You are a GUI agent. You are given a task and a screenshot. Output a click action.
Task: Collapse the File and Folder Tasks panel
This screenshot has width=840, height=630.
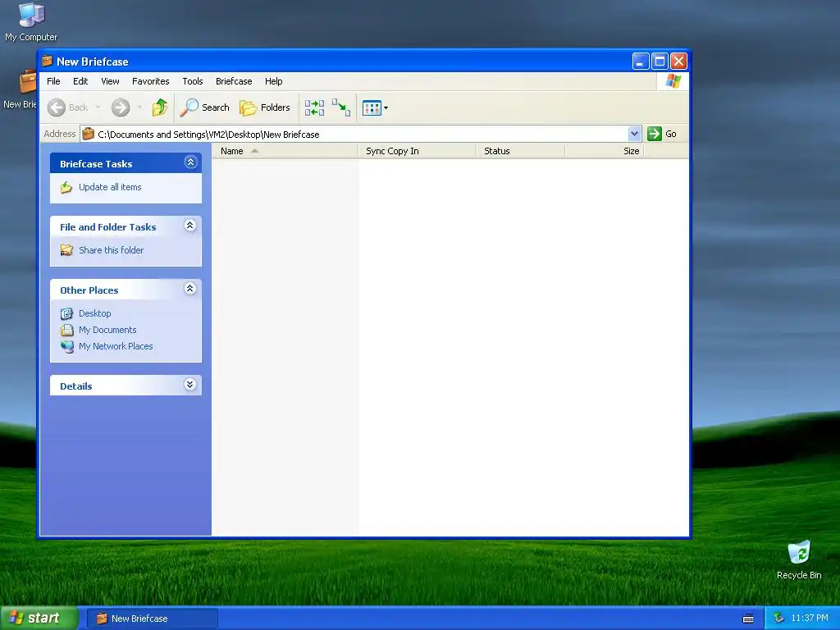[189, 226]
